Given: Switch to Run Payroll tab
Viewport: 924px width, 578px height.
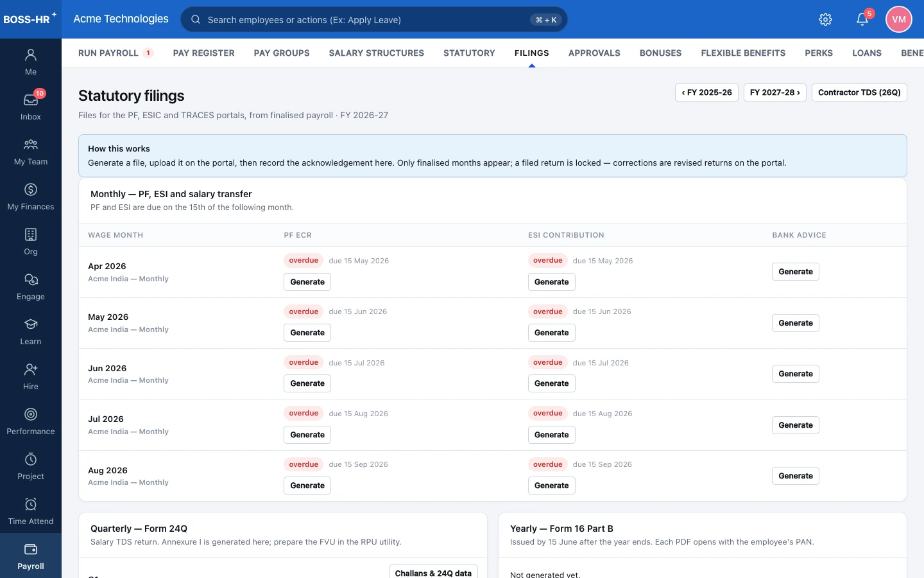Looking at the screenshot, I should click(116, 53).
